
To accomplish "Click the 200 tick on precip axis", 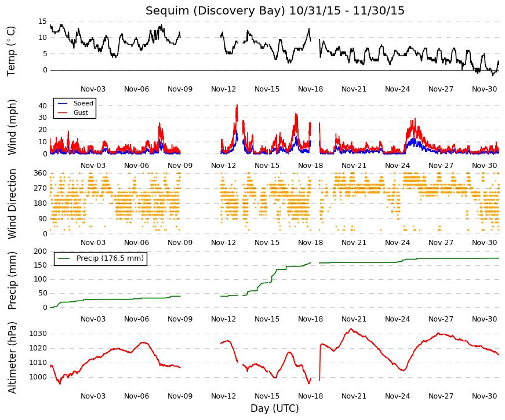I will tap(40, 251).
